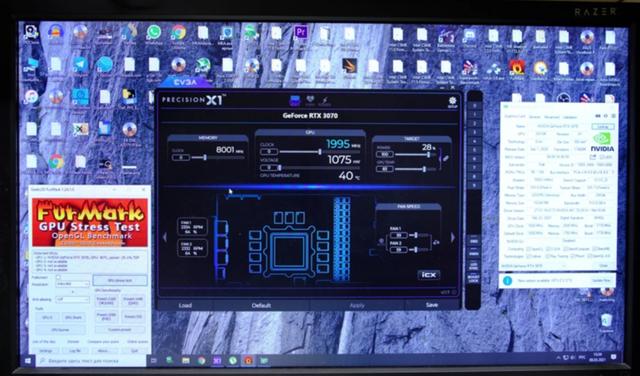The width and height of the screenshot is (640, 376).
Task: Open the FurMark Anti-aliasing dropdown
Action: click(x=72, y=299)
